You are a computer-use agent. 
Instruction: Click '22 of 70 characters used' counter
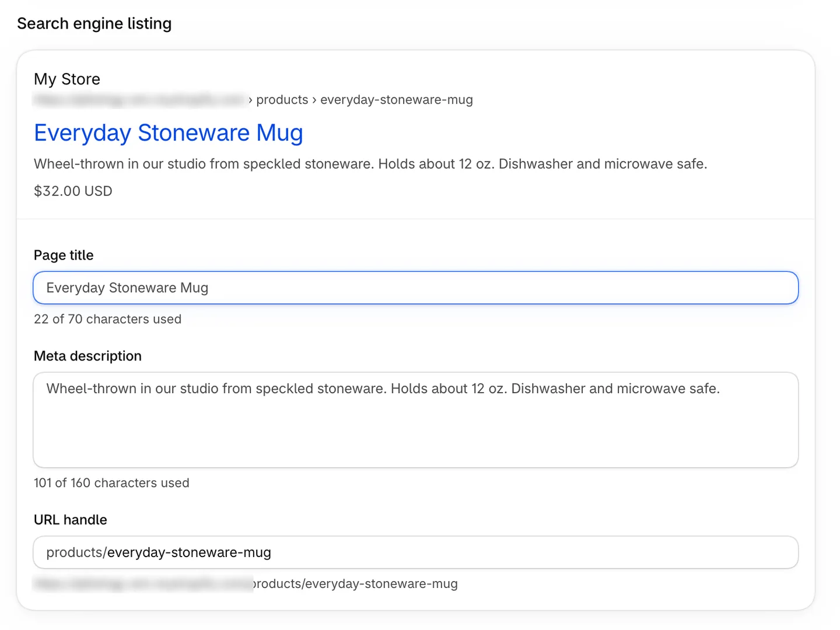click(x=107, y=319)
